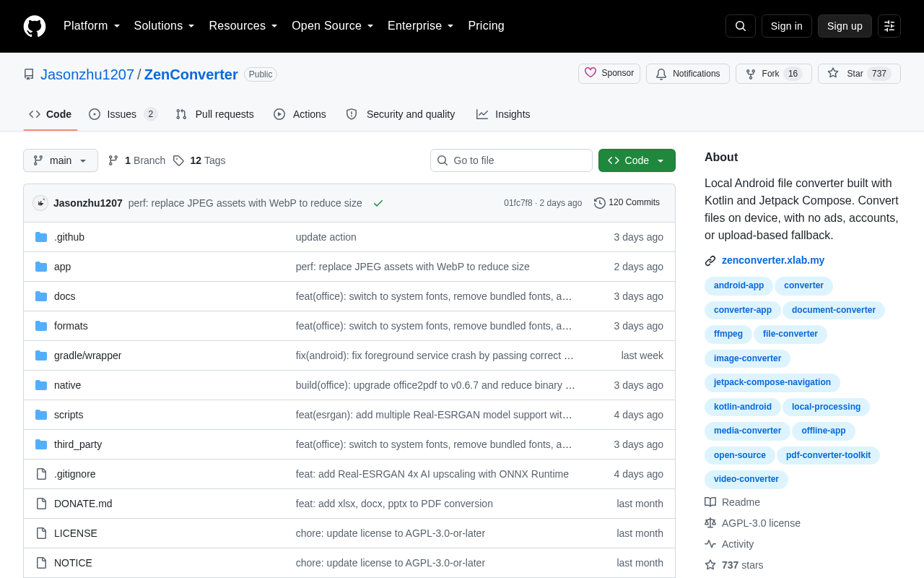Click the ffmpeg topic tag
Screen dimensions: 924x578
(728, 335)
